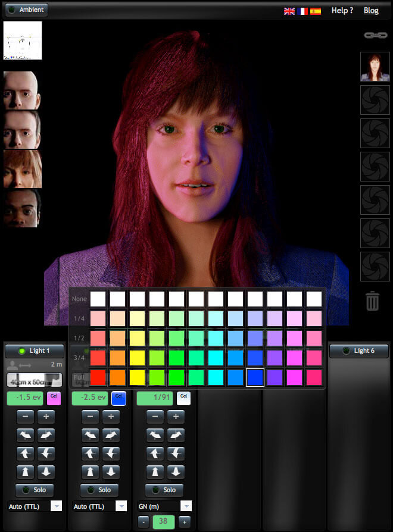Pick the 1/2 strength purple gel swatch
The width and height of the screenshot is (393, 532).
pyautogui.click(x=275, y=338)
